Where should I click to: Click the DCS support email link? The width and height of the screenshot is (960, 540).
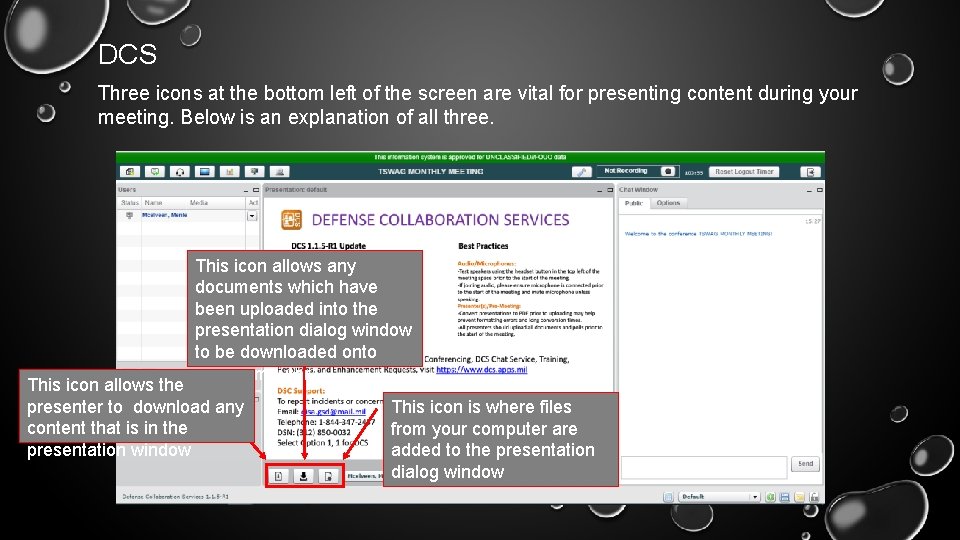(x=333, y=412)
